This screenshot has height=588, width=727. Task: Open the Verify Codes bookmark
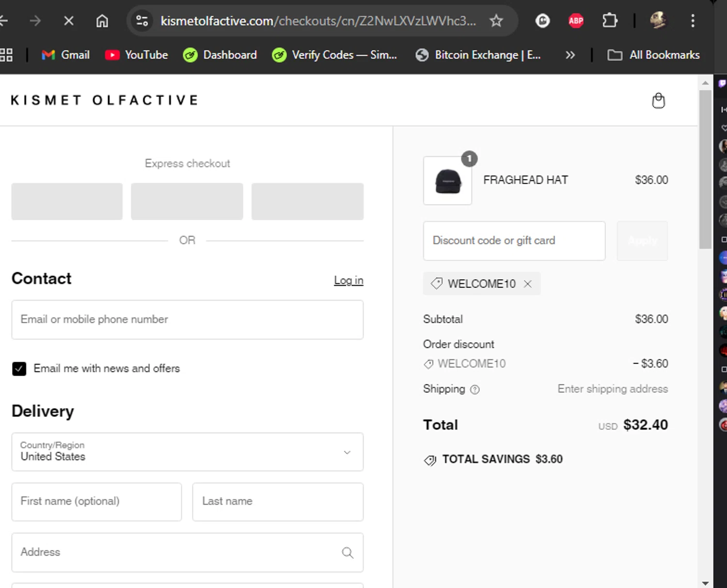[334, 55]
